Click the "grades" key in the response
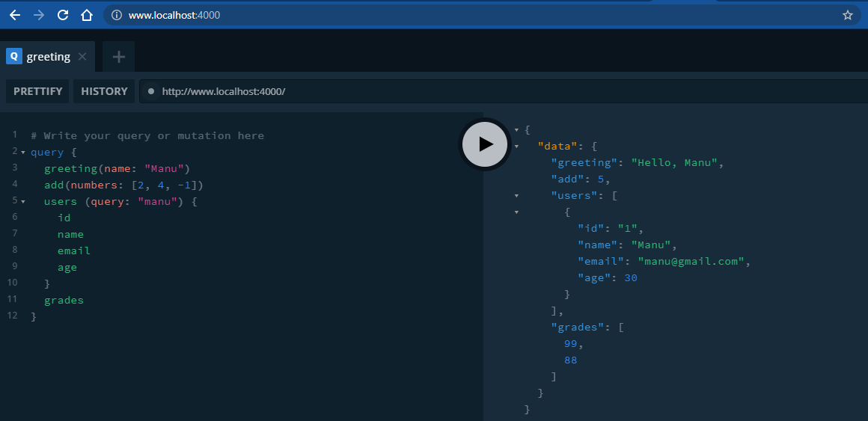This screenshot has width=868, height=421. tap(578, 328)
